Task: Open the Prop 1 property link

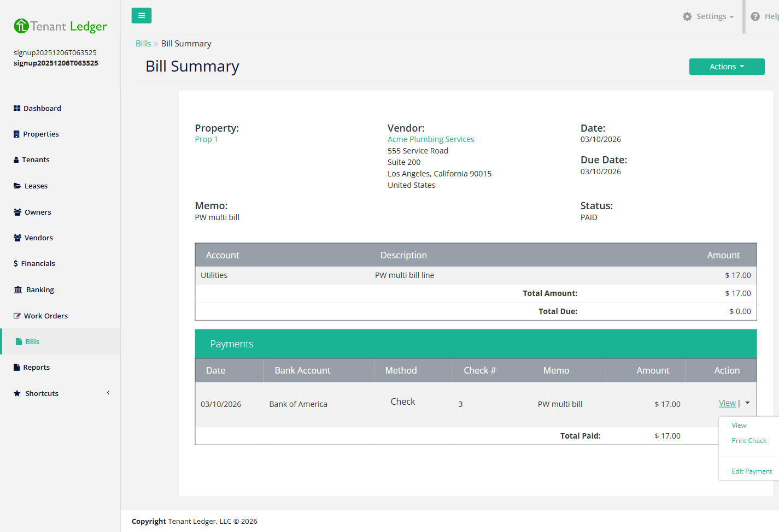Action: tap(206, 139)
